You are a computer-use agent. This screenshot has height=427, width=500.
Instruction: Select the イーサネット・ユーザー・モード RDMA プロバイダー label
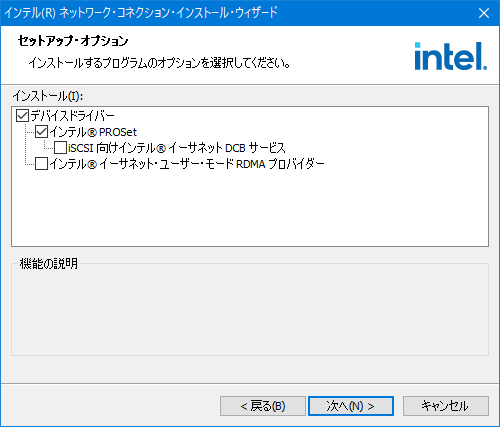click(187, 164)
